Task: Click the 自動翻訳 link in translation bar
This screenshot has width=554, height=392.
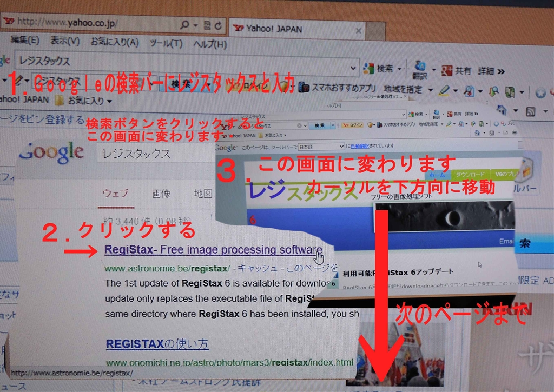Action: pos(359,146)
